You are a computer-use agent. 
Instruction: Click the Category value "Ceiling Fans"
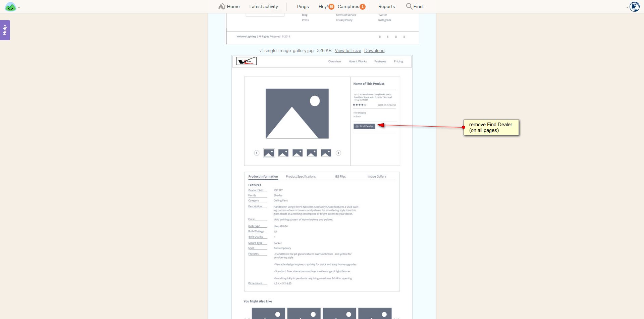point(281,200)
